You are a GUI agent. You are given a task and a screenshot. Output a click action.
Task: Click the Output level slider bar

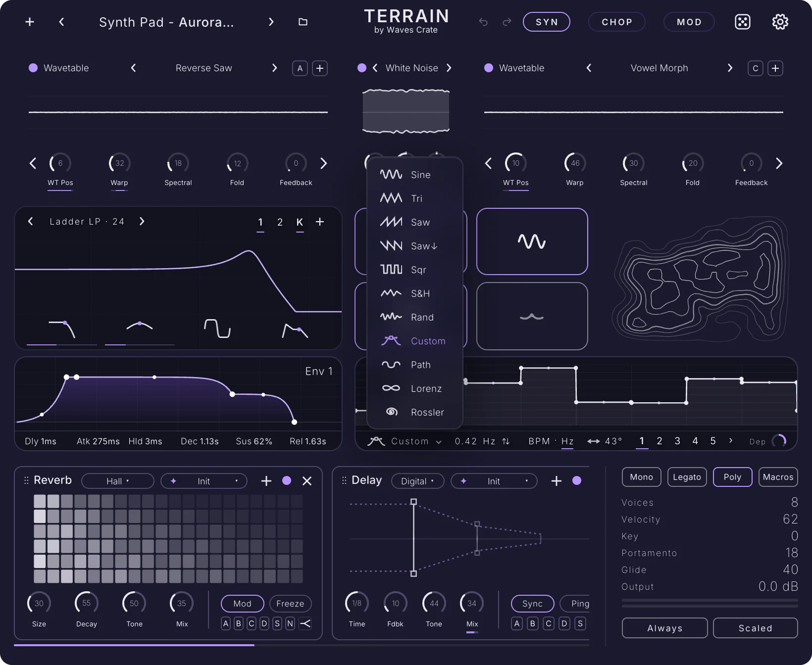710,603
